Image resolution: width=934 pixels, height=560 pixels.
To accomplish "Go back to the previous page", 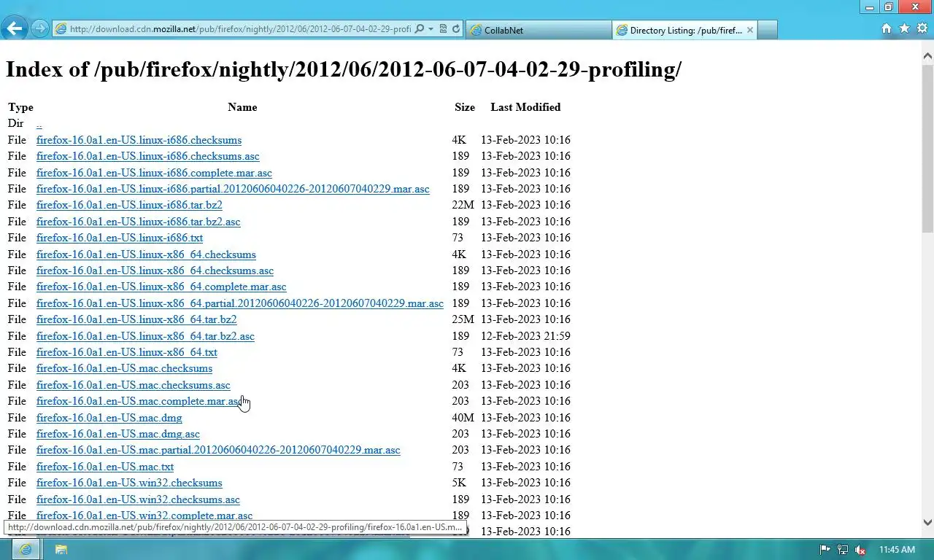I will 15,29.
